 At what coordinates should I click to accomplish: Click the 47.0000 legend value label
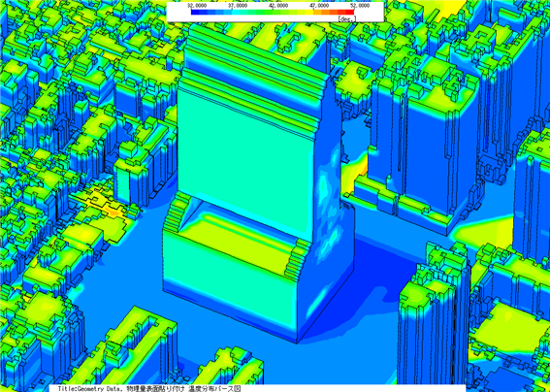pos(319,6)
